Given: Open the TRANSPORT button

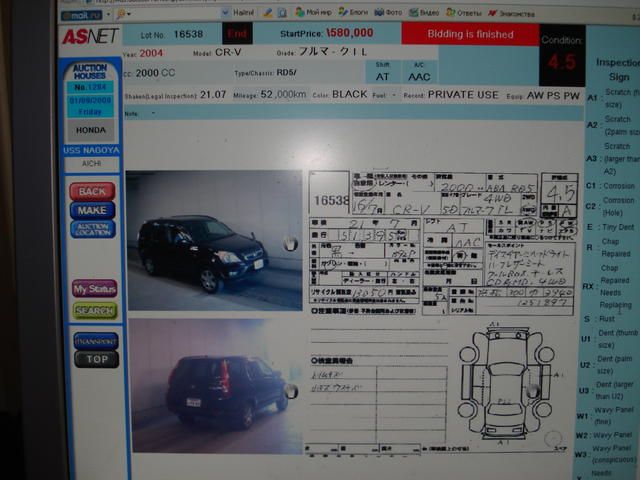Looking at the screenshot, I should click(96, 341).
